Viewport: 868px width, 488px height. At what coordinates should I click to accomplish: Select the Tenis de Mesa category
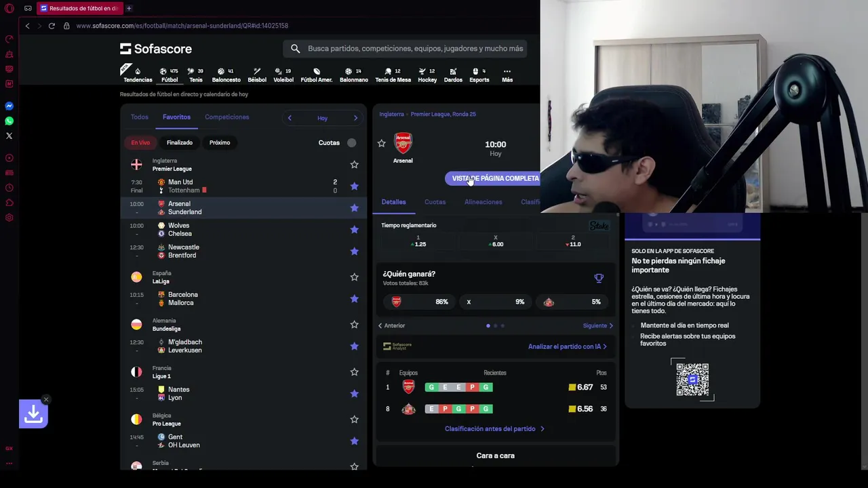coord(393,75)
